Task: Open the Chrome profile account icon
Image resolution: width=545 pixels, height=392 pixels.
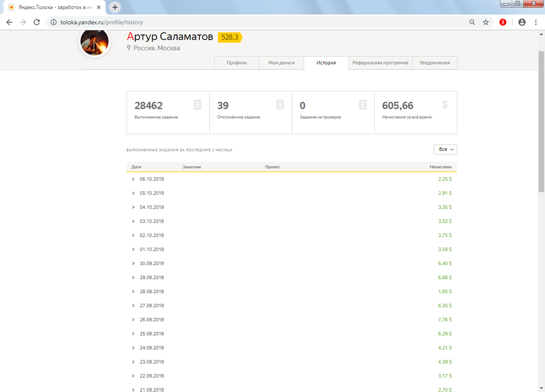Action: tap(522, 22)
